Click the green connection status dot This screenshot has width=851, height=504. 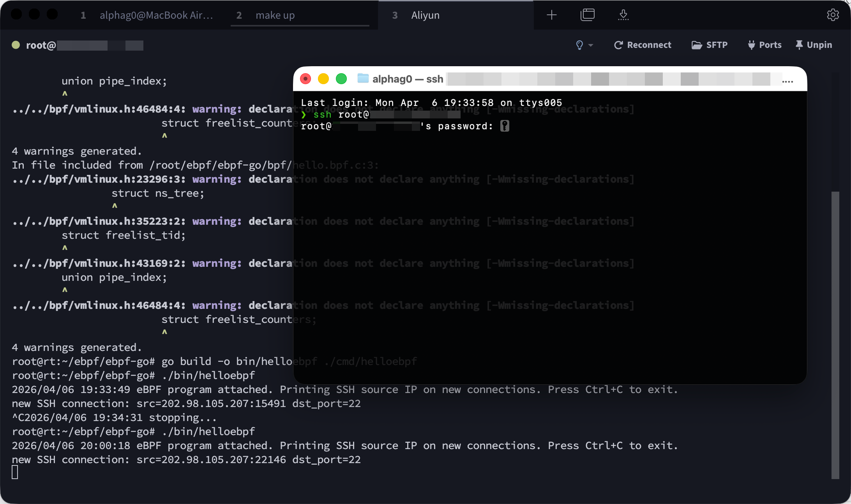click(x=16, y=45)
